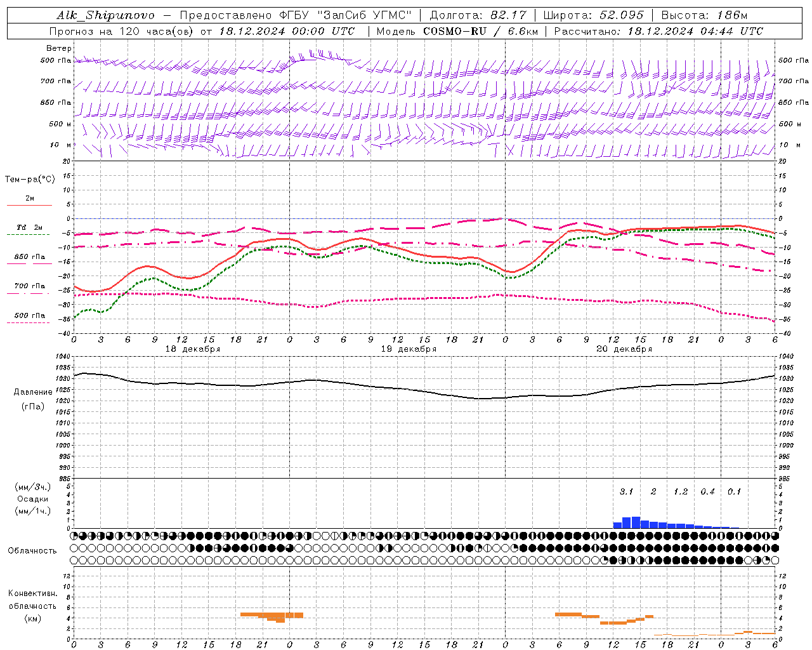812x650 pixels.
Task: Select the 3.1 precipitation total value
Action: 626,491
